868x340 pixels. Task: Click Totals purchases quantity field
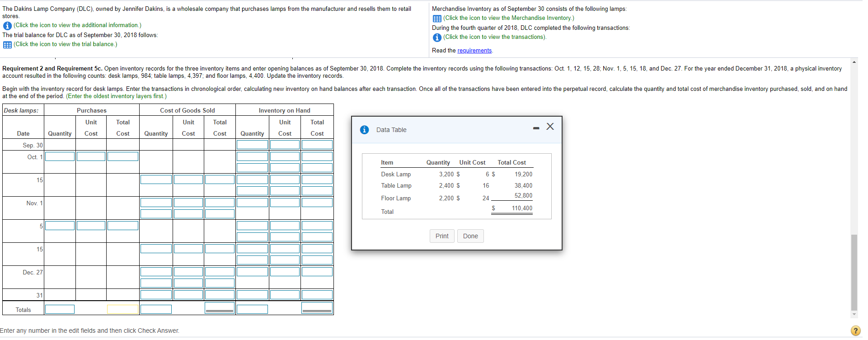[x=60, y=309]
